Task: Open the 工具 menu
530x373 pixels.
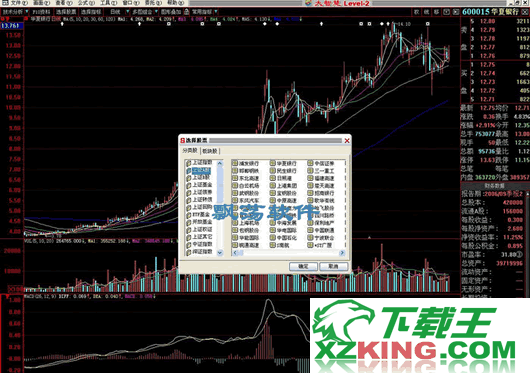Action: pyautogui.click(x=107, y=3)
